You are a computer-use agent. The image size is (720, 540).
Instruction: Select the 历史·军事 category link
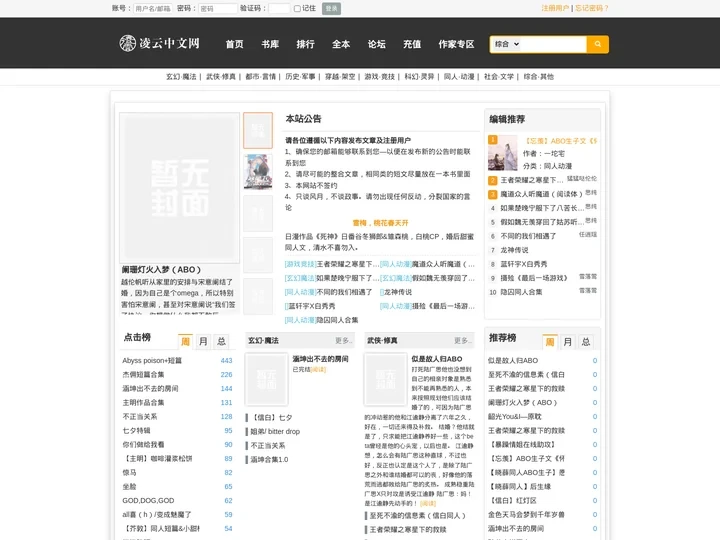[300, 77]
